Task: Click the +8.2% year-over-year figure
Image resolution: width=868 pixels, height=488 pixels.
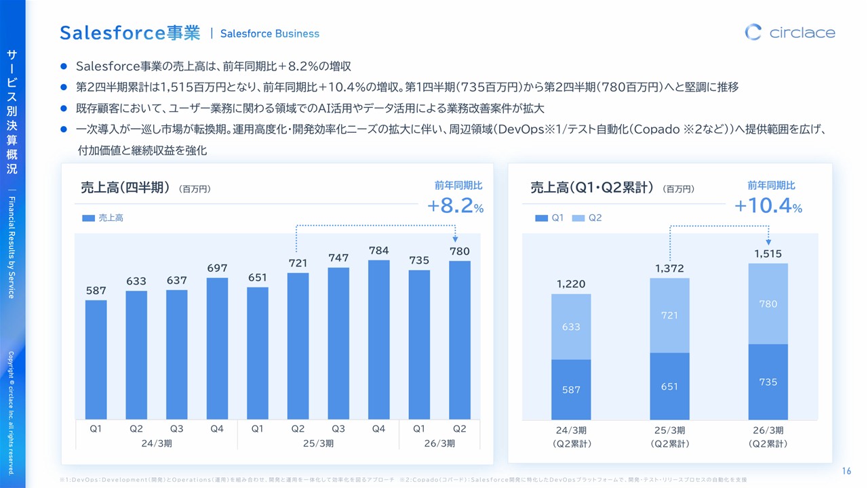Action: click(455, 207)
